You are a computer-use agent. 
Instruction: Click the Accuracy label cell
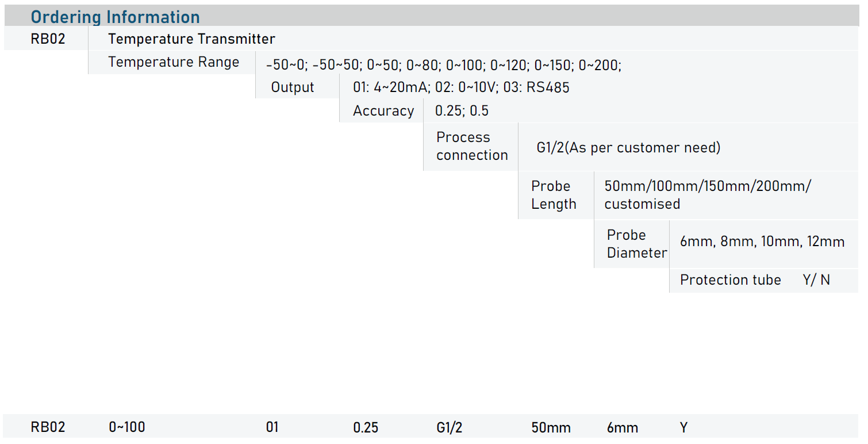(383, 111)
